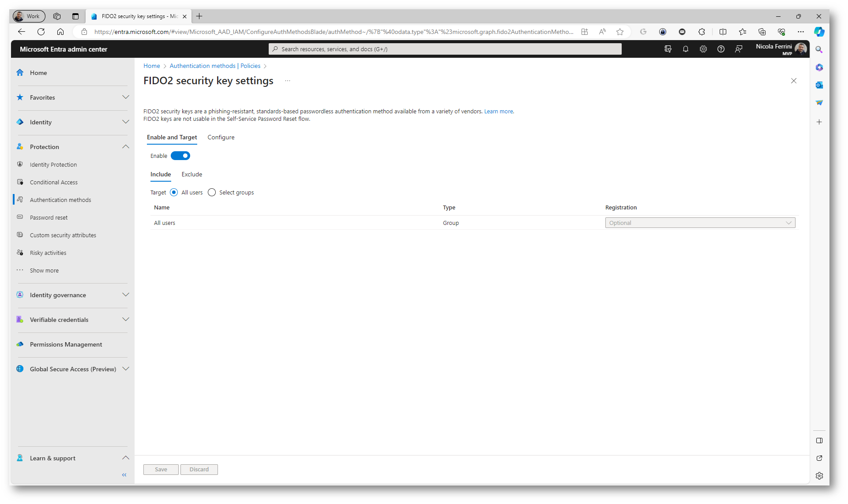Click the browser back arrow
The height and width of the screenshot is (504, 848).
[x=22, y=32]
